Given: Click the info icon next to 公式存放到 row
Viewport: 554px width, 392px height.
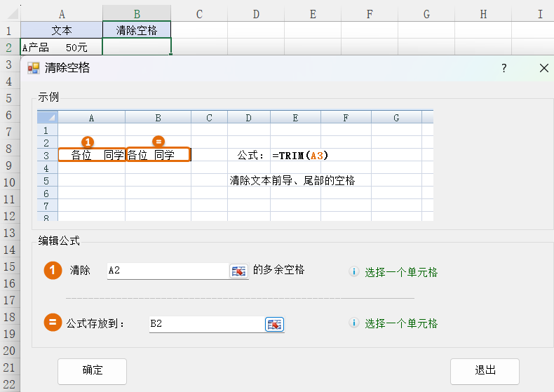Looking at the screenshot, I should pos(354,323).
